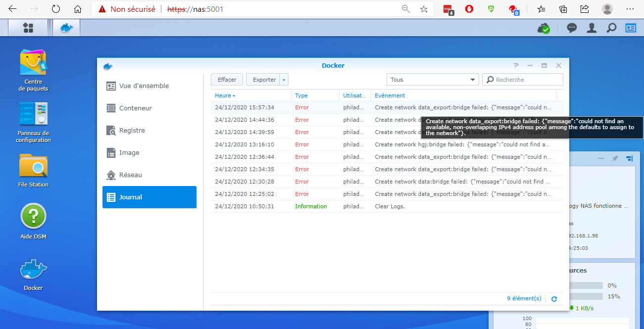Open Panneau de configuration desktop icon
This screenshot has height=329, width=644.
pos(33,114)
